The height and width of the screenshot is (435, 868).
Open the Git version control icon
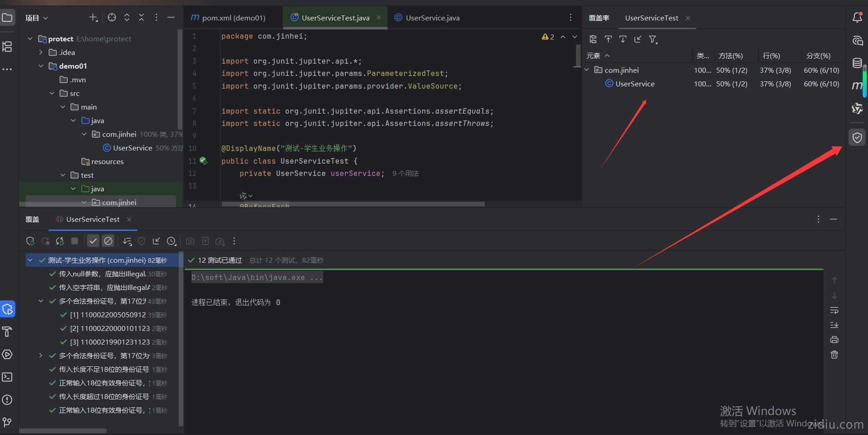pos(7,422)
